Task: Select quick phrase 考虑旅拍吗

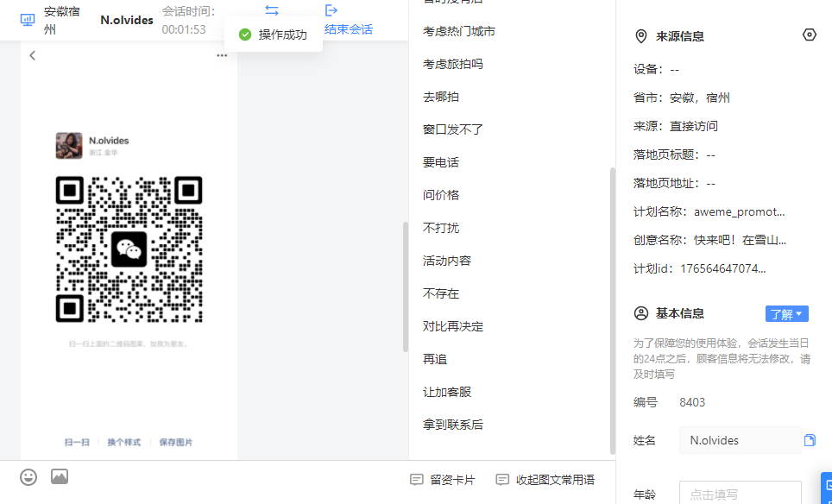Action: [452, 64]
